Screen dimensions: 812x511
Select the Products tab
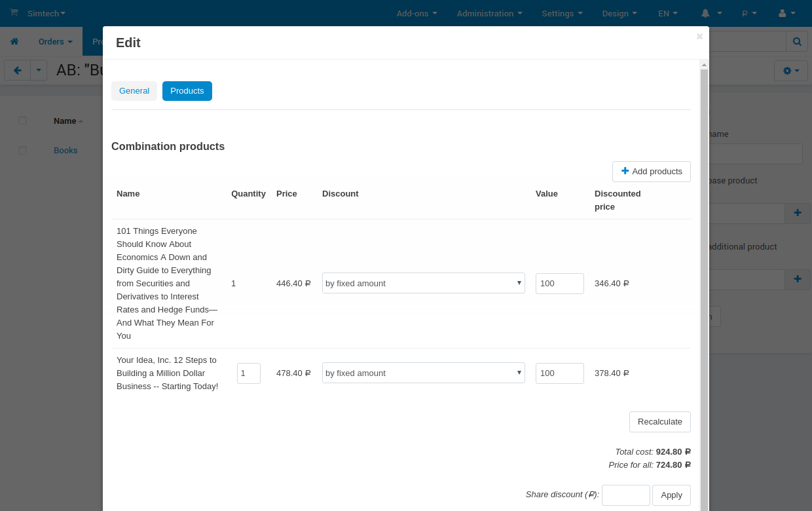[x=187, y=91]
